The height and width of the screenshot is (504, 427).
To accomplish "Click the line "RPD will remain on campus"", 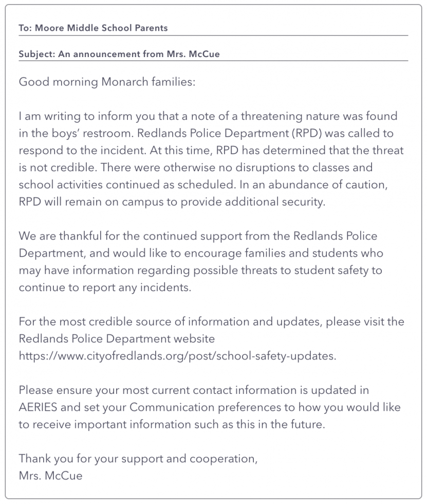I will (172, 202).
